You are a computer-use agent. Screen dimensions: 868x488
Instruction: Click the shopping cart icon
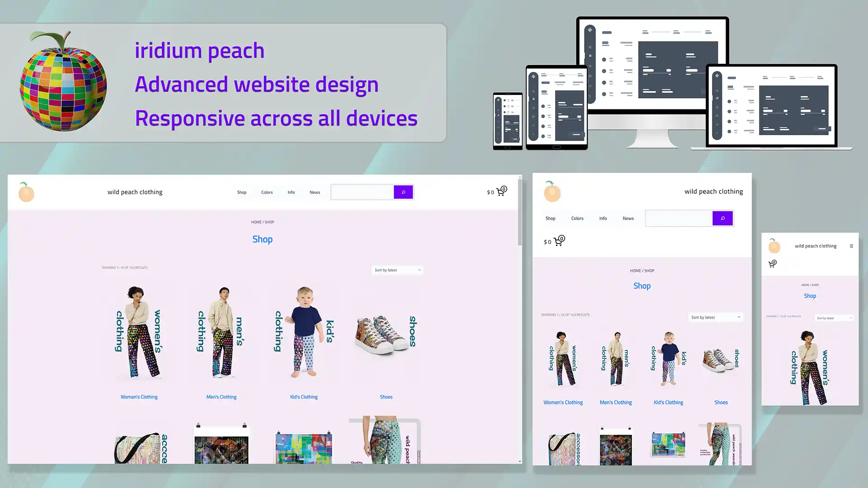[501, 191]
